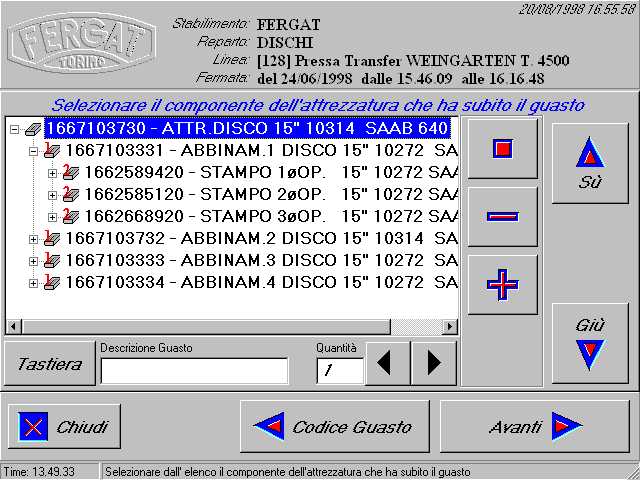Expand node 1667103732 ABBINAM.2
640x480 pixels.
tap(33, 239)
